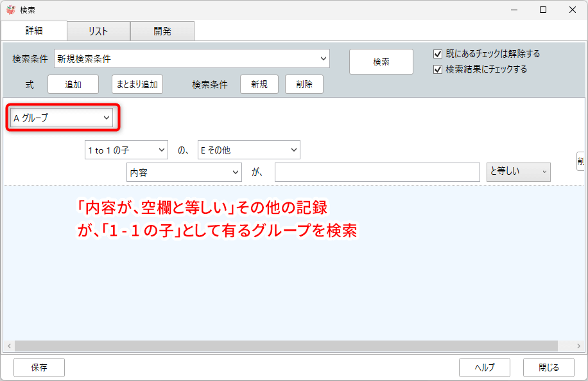Expand the 内容 field dropdown

184,172
